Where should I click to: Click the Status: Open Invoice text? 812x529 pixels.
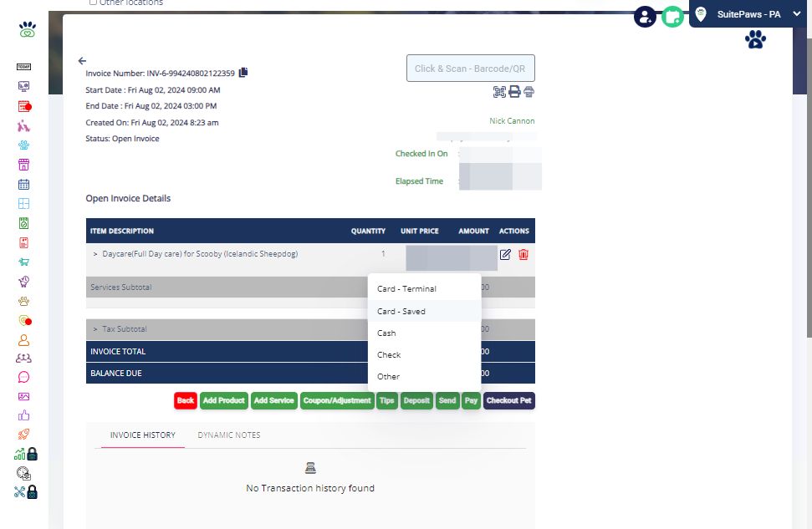coord(122,139)
